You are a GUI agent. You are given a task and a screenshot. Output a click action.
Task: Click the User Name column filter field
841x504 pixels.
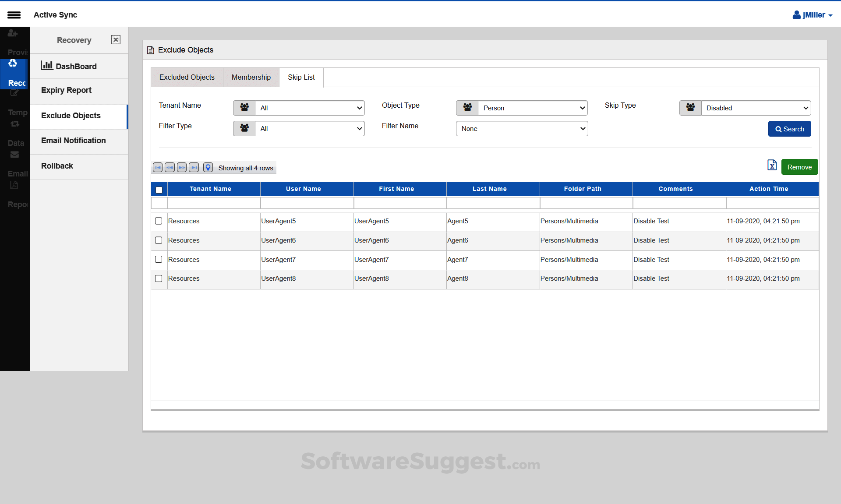(307, 203)
